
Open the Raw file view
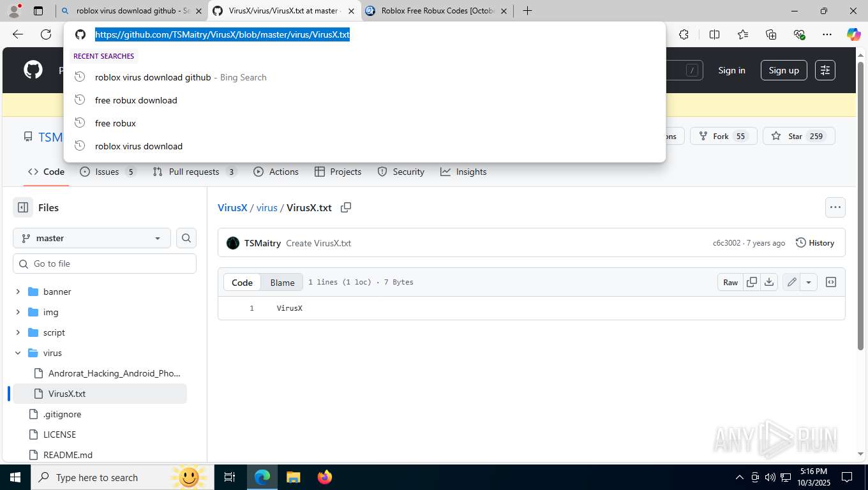click(730, 282)
